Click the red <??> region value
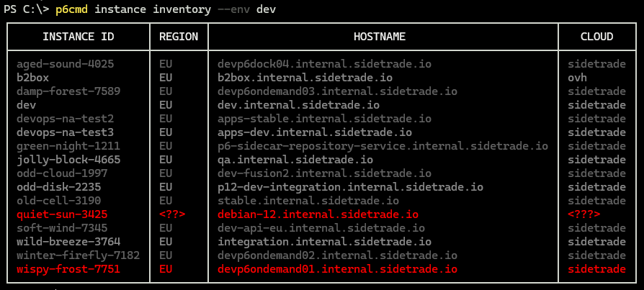 click(172, 214)
